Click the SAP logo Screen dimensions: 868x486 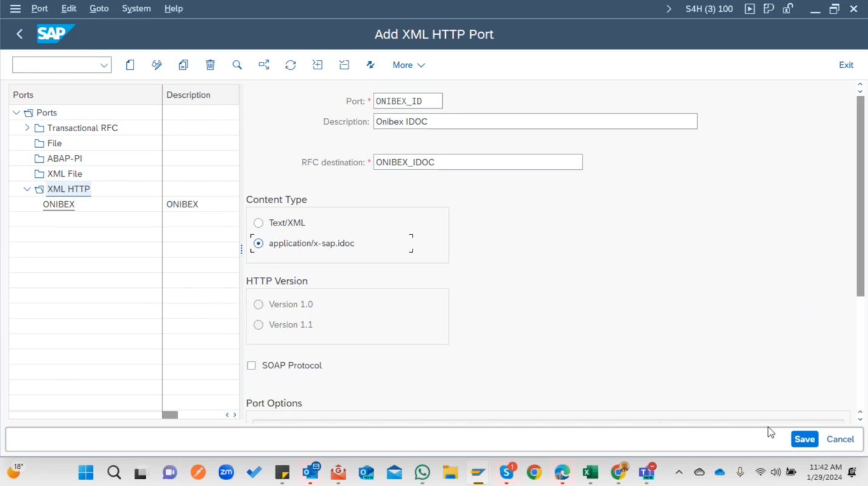pyautogui.click(x=56, y=34)
